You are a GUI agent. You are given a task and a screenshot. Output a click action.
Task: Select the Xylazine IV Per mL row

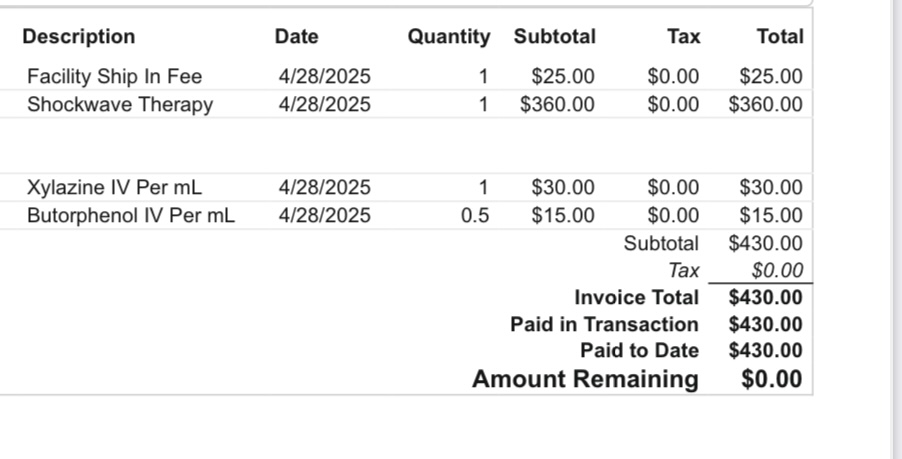coord(406,188)
